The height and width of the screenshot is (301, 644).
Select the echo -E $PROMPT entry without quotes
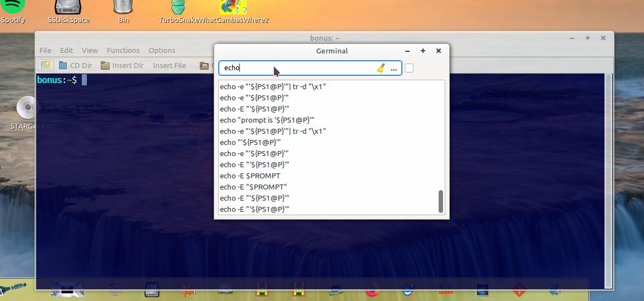(250, 176)
